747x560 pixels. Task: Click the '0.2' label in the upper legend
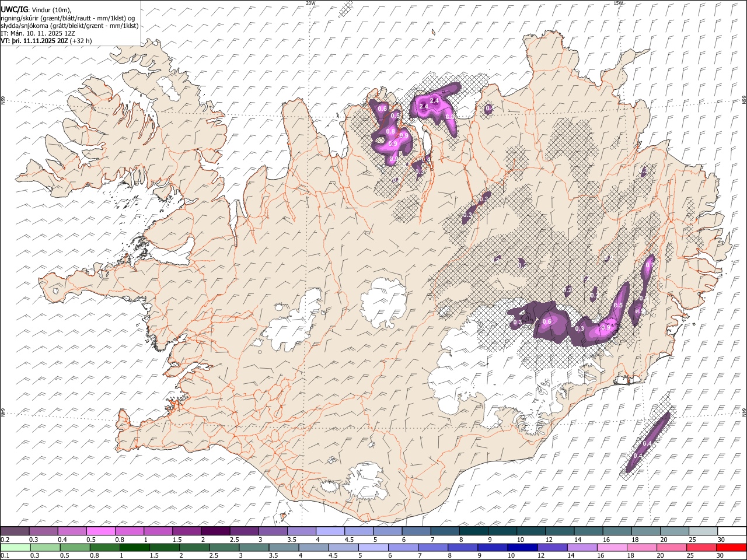[x=4, y=540]
